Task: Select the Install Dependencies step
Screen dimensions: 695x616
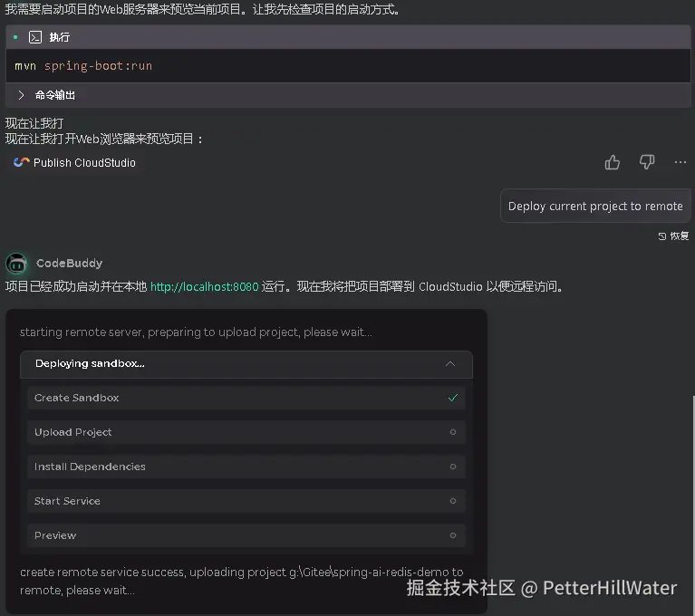Action: (x=246, y=467)
